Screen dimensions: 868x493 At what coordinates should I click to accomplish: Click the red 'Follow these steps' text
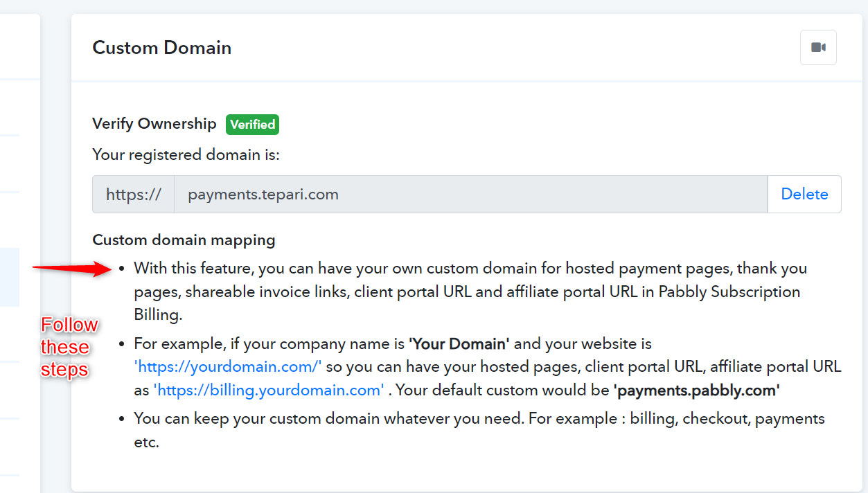67,347
